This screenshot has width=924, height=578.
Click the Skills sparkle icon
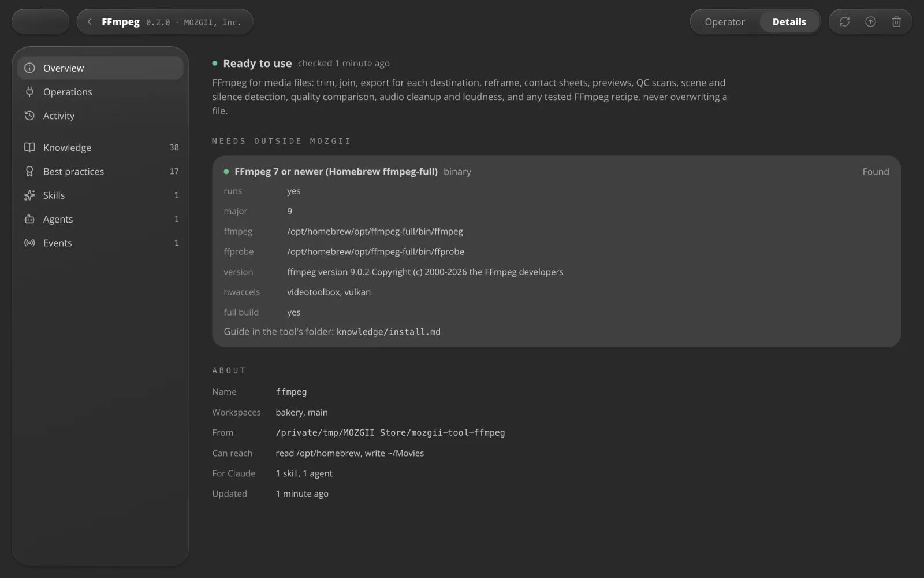(x=29, y=195)
